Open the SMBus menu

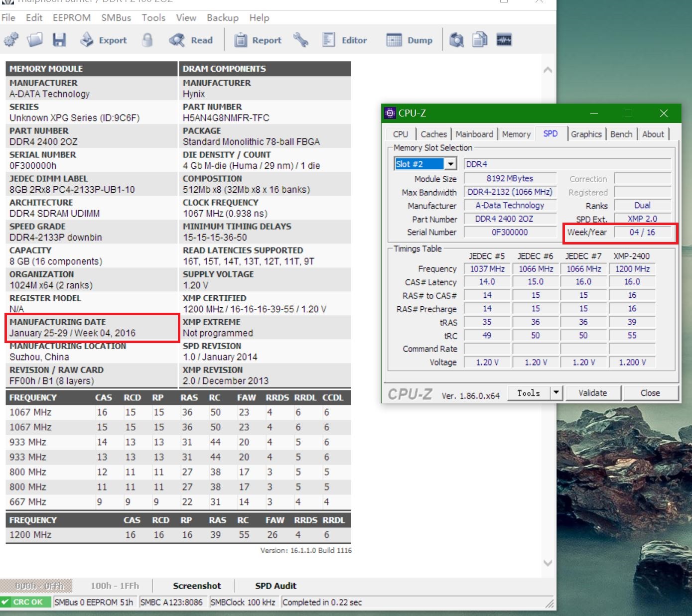click(x=116, y=17)
